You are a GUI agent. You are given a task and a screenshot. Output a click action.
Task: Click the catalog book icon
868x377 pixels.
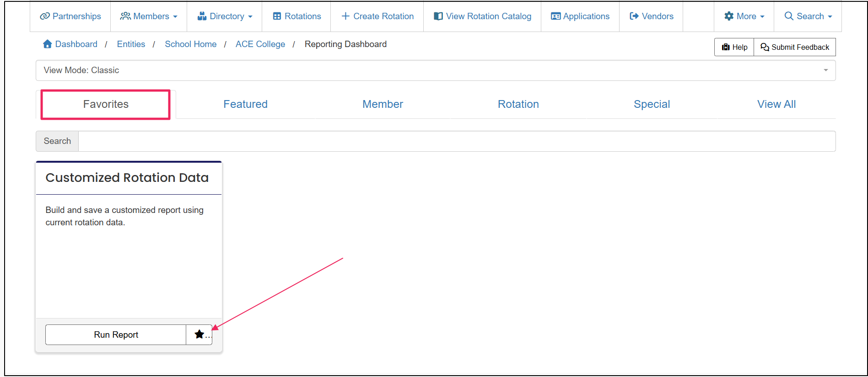click(438, 16)
